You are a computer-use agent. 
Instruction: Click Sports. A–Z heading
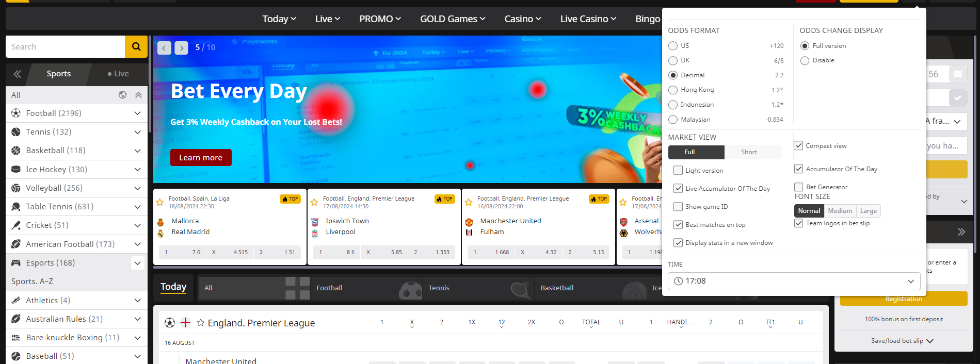(x=32, y=282)
